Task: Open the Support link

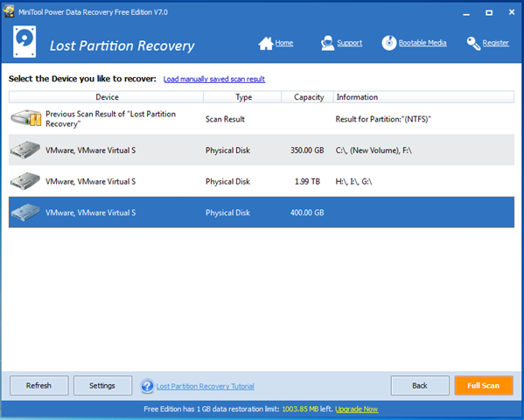Action: tap(350, 43)
